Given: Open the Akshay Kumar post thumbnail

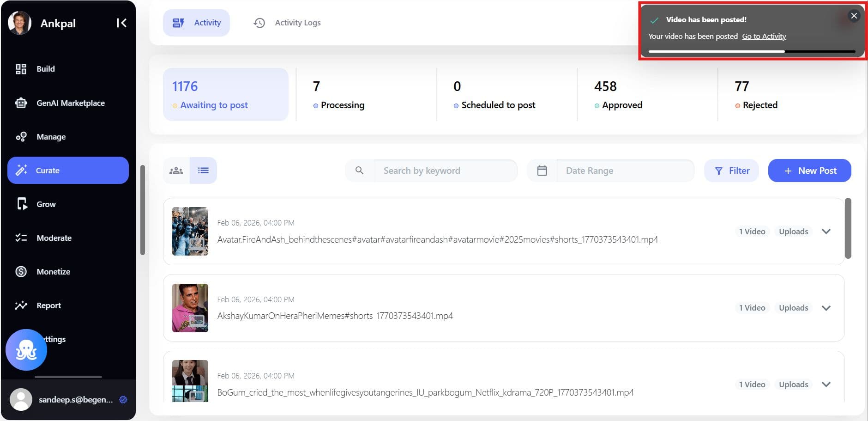Looking at the screenshot, I should (x=190, y=308).
